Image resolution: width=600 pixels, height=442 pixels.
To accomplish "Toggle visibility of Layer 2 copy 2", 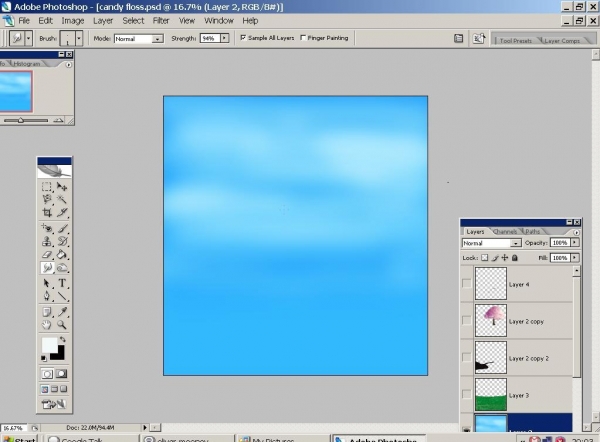I will point(466,357).
